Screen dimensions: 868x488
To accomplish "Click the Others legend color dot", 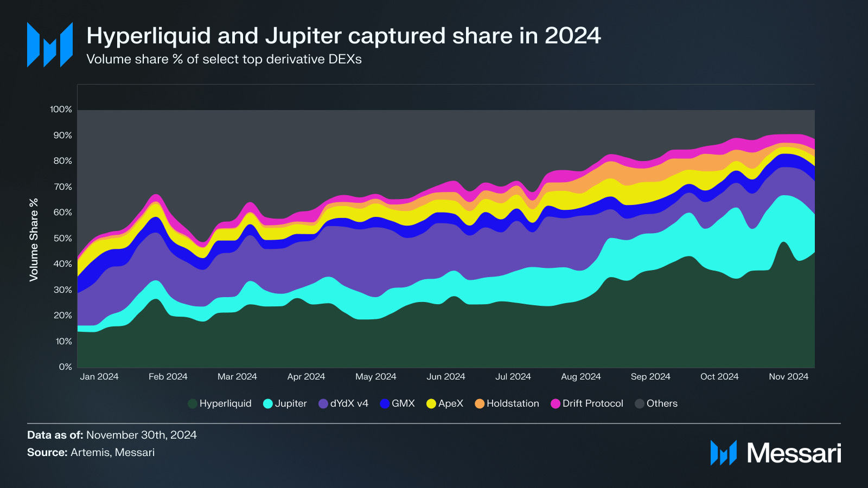I will tap(640, 403).
